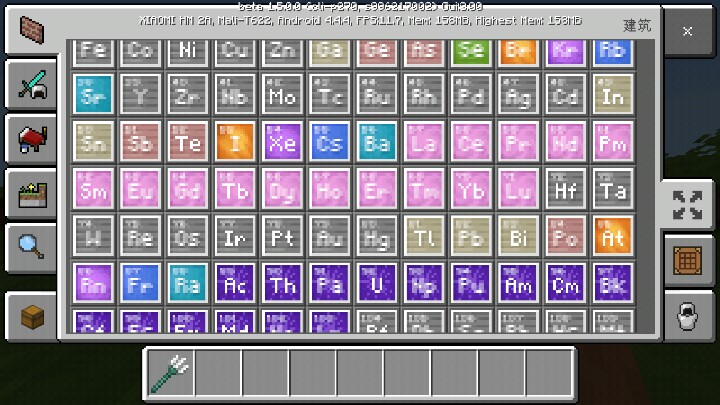720x405 pixels.
Task: Select the teal Barium (Ba) element block
Action: [x=376, y=141]
